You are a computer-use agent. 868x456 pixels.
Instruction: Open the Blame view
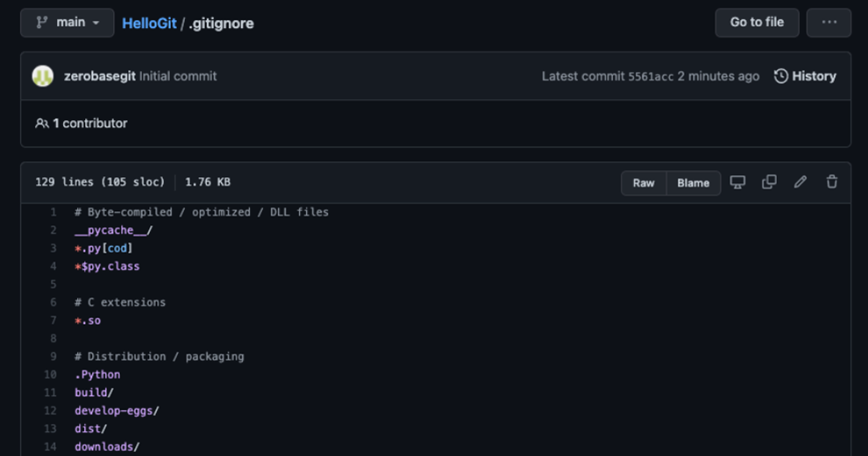(x=693, y=183)
